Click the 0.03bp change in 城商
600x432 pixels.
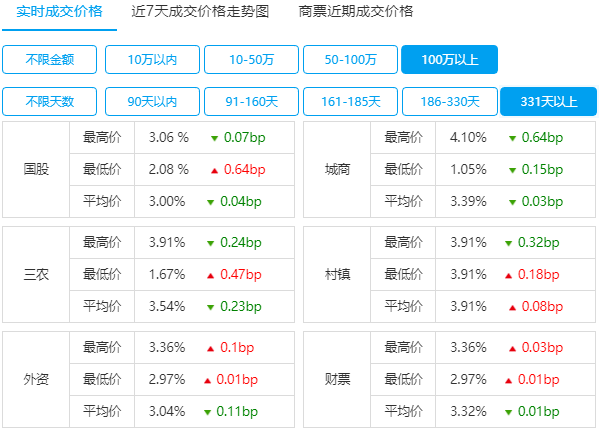pyautogui.click(x=542, y=201)
